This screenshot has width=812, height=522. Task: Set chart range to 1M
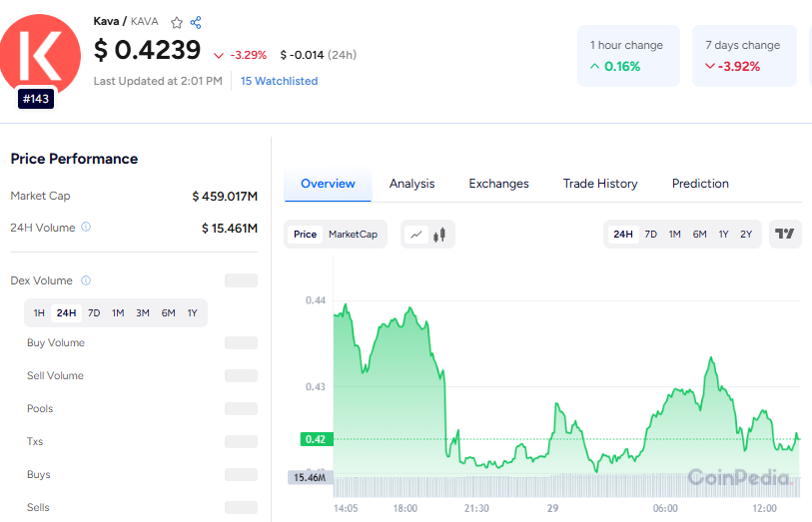[675, 235]
